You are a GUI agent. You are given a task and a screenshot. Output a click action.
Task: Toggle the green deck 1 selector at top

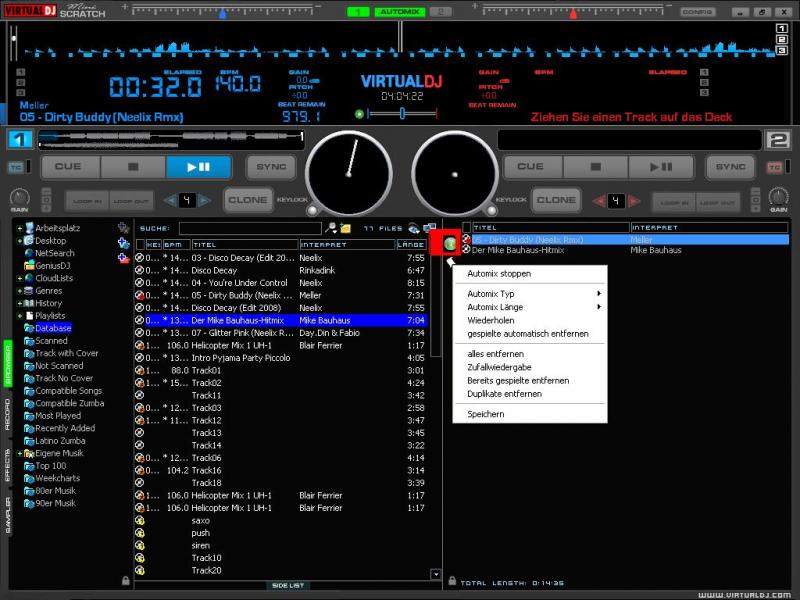pyautogui.click(x=357, y=12)
